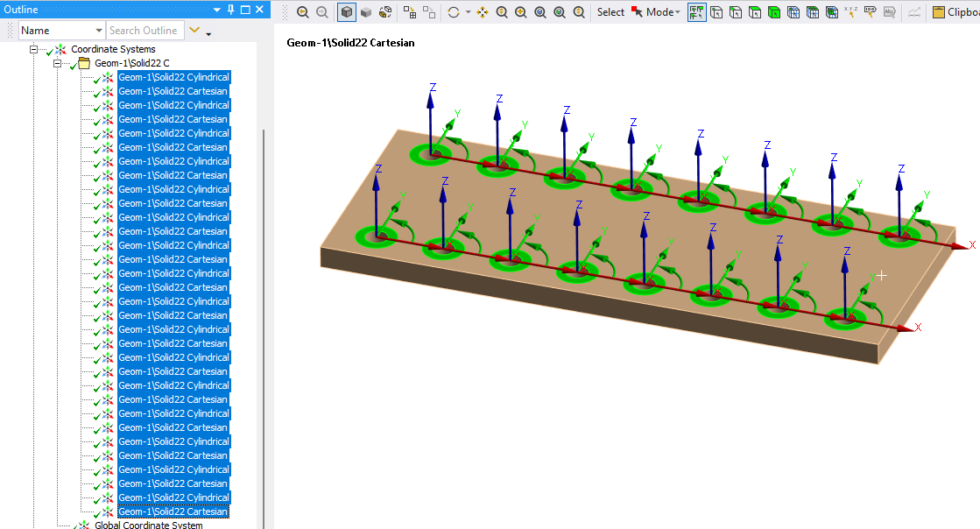Screen dimensions: 980x529
Task: Open the Mode dropdown
Action: coord(664,12)
